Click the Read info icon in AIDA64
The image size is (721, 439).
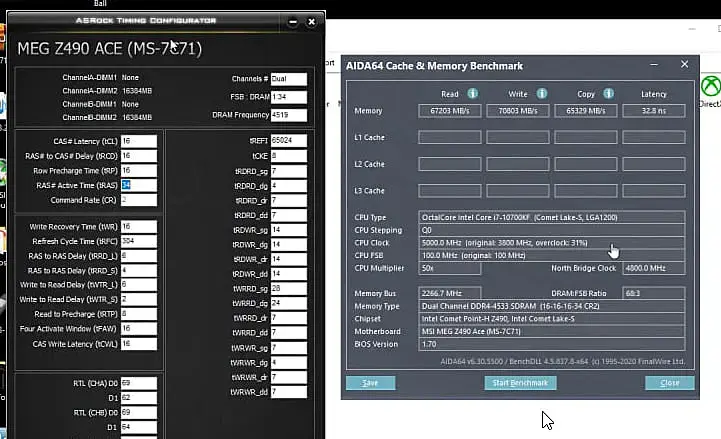472,94
